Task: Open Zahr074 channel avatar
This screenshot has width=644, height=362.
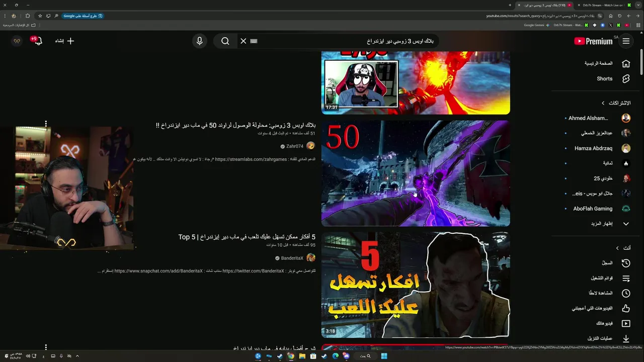Action: 311,146
